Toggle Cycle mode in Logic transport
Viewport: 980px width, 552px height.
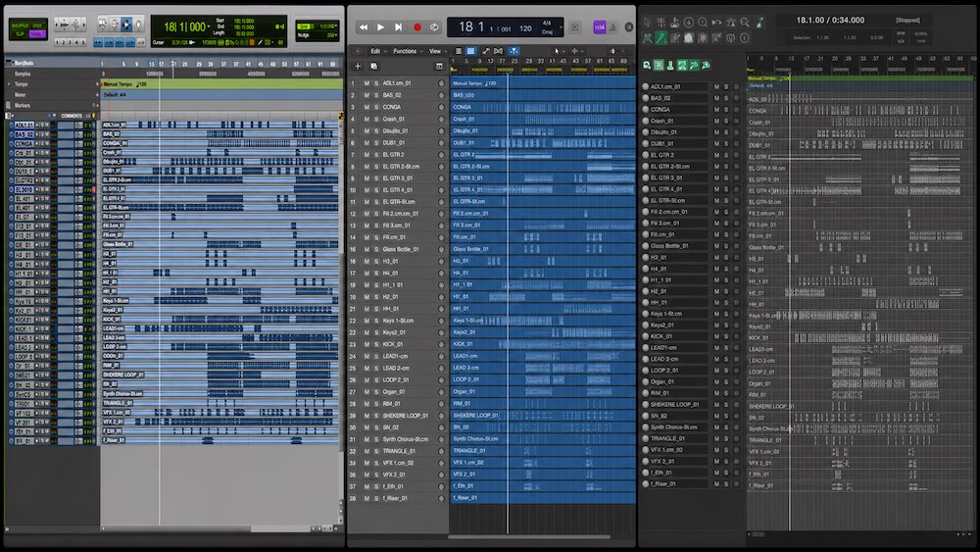434,26
